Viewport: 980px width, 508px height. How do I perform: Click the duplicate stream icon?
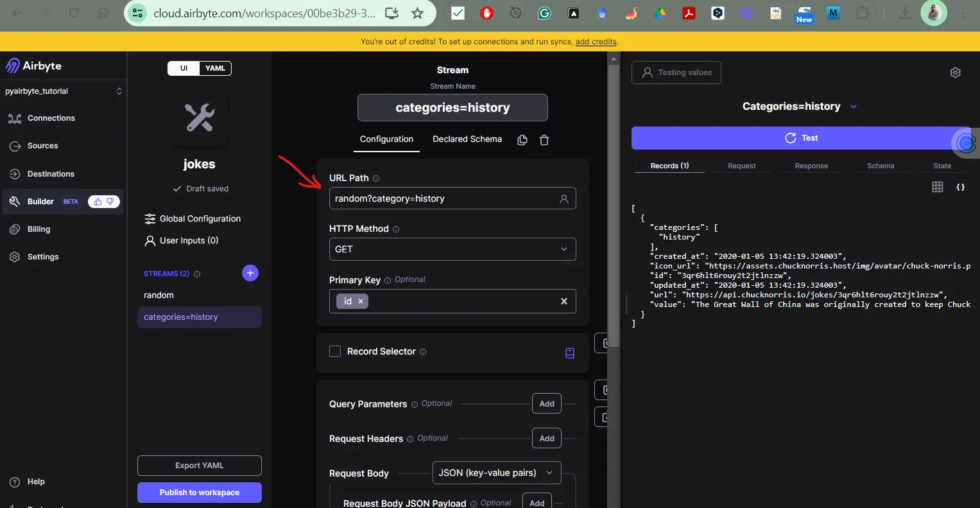(522, 140)
